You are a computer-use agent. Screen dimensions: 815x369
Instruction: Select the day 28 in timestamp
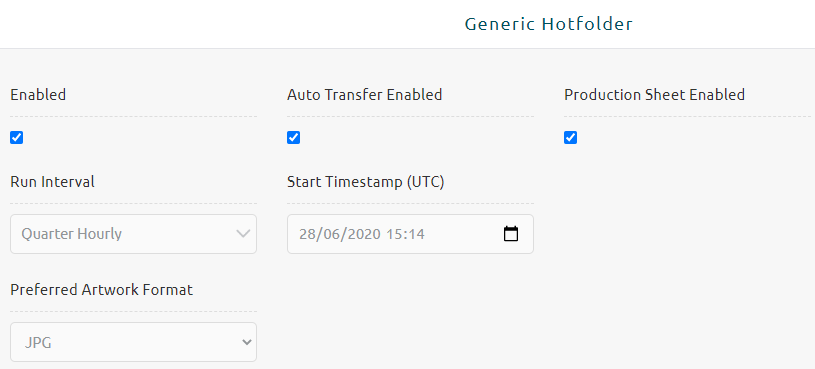point(306,234)
